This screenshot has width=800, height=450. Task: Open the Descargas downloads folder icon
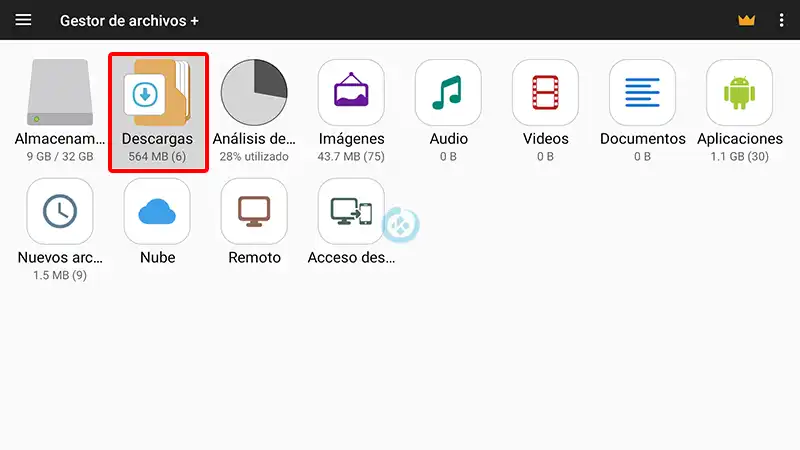(157, 92)
